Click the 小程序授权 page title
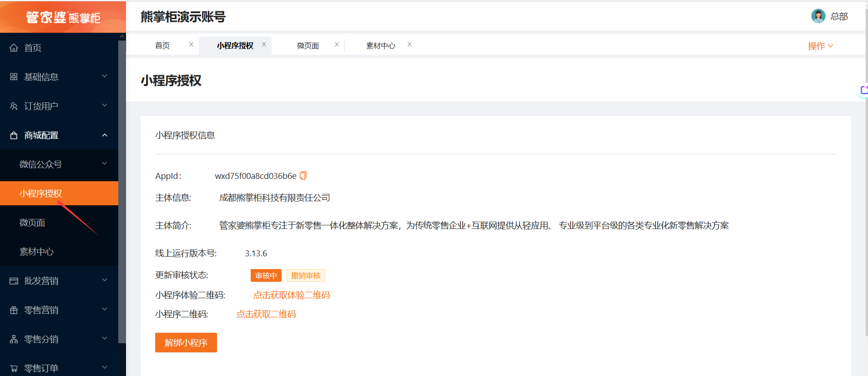868x376 pixels. (171, 81)
